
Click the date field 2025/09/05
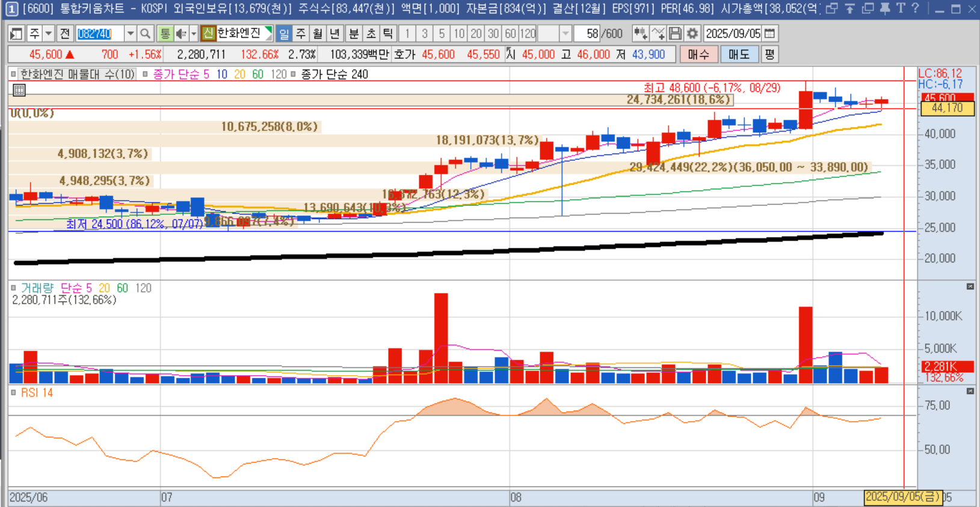tap(733, 34)
